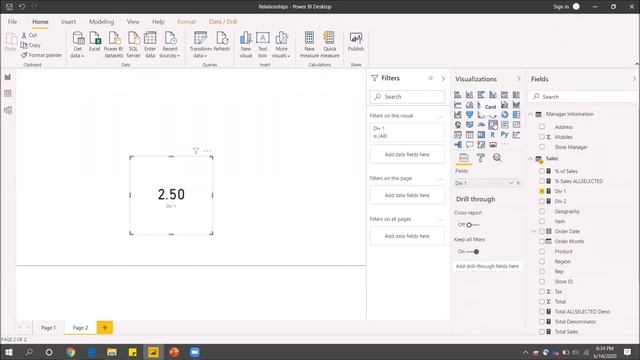Click the Filters pane search box

point(407,97)
